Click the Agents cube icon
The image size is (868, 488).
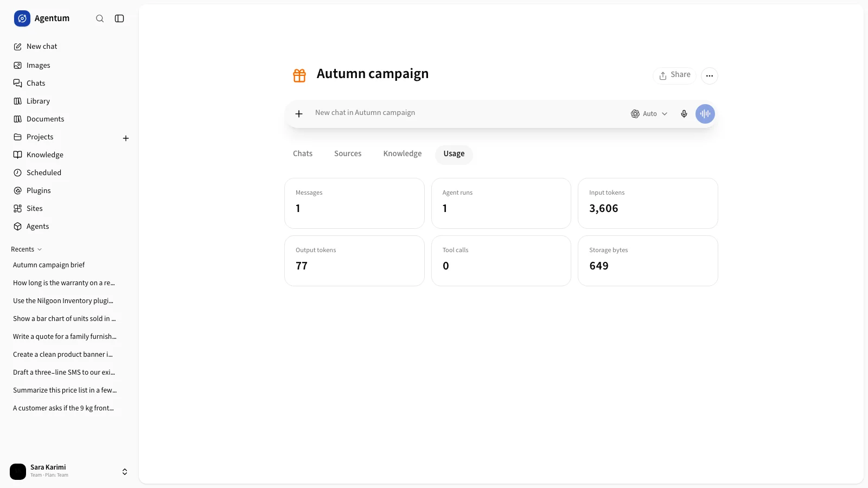(18, 227)
